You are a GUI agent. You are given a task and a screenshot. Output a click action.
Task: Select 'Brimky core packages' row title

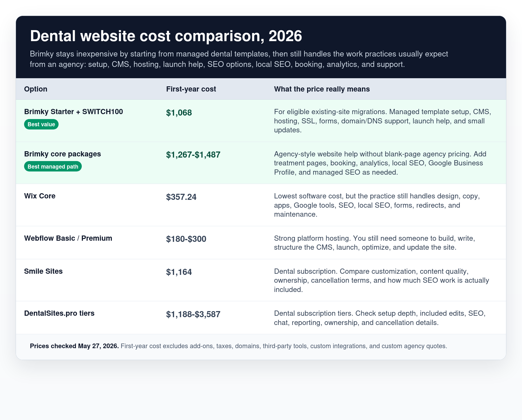click(63, 154)
